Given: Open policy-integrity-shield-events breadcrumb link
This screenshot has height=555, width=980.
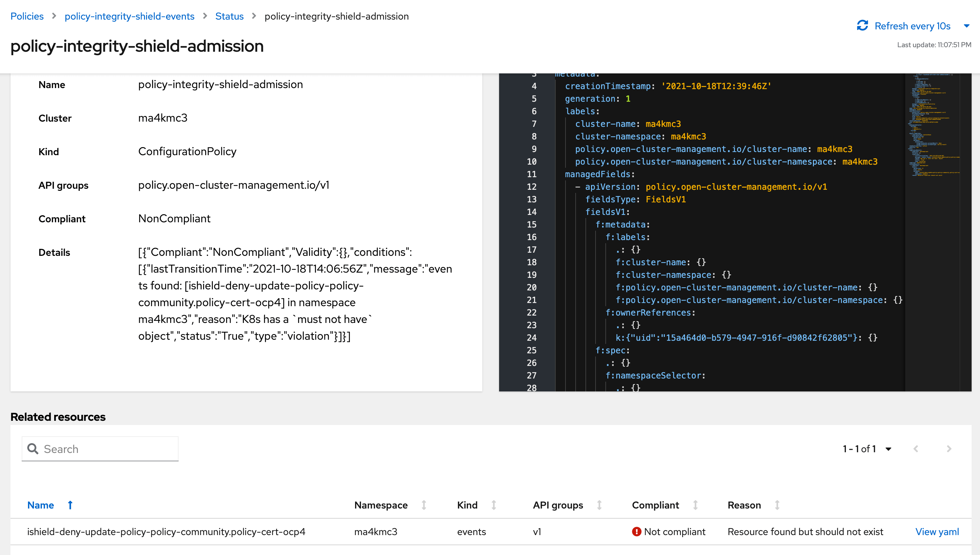Looking at the screenshot, I should tap(129, 16).
